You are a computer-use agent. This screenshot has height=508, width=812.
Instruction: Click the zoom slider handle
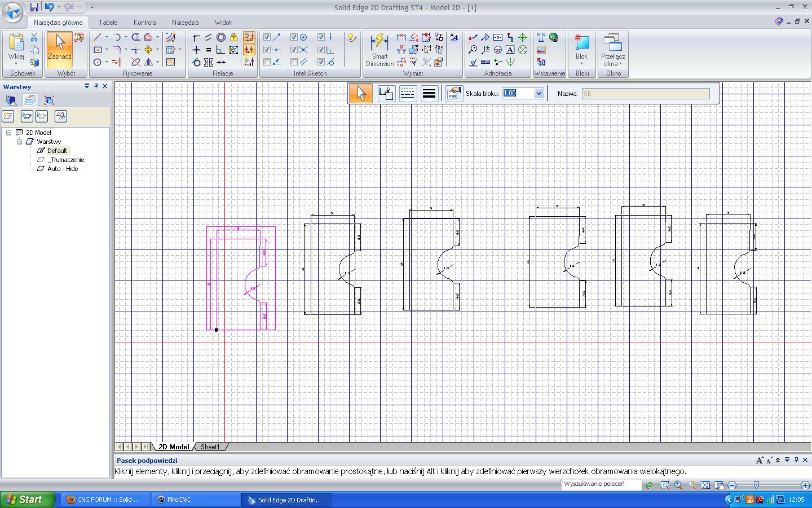click(x=756, y=485)
